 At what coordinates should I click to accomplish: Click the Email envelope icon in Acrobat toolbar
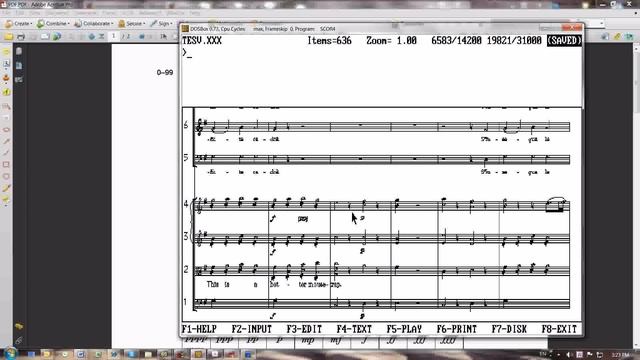coord(45,37)
